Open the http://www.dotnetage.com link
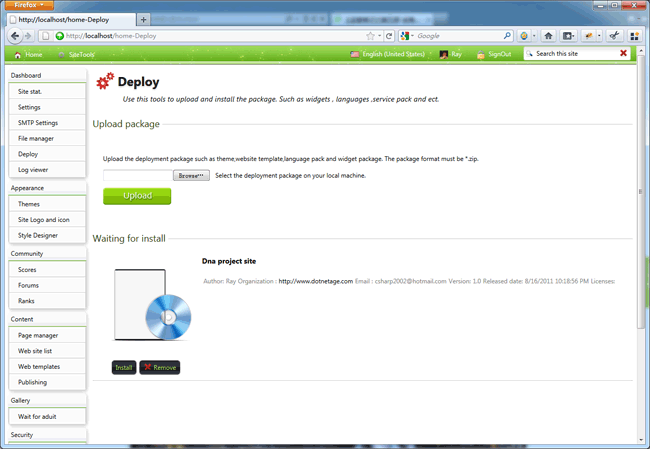Screen dimensions: 650x449 [x=315, y=282]
